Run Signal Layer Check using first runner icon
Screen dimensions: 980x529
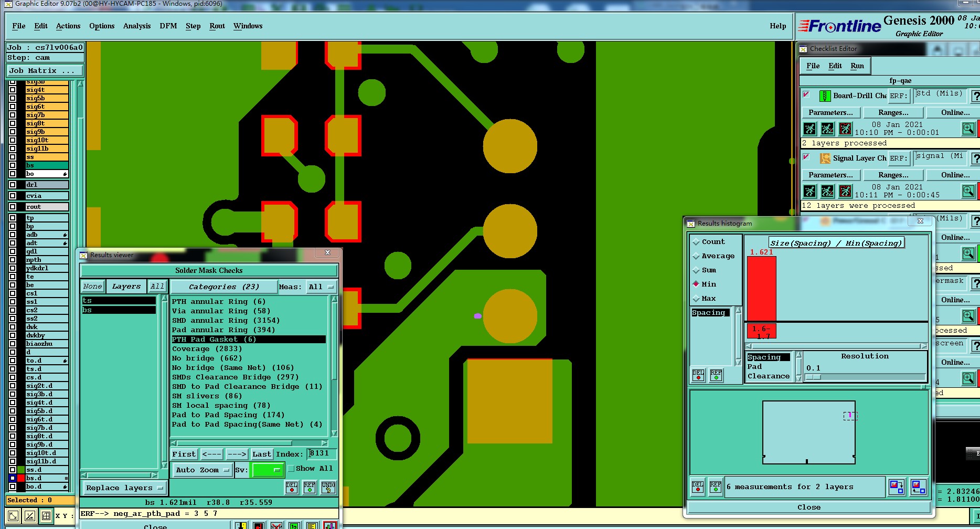[810, 191]
